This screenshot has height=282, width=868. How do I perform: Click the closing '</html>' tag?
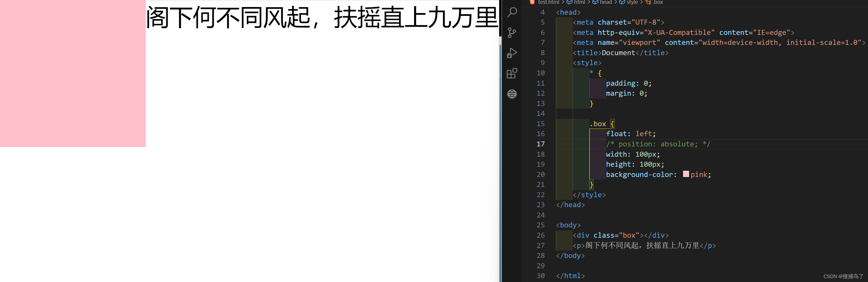tap(570, 276)
